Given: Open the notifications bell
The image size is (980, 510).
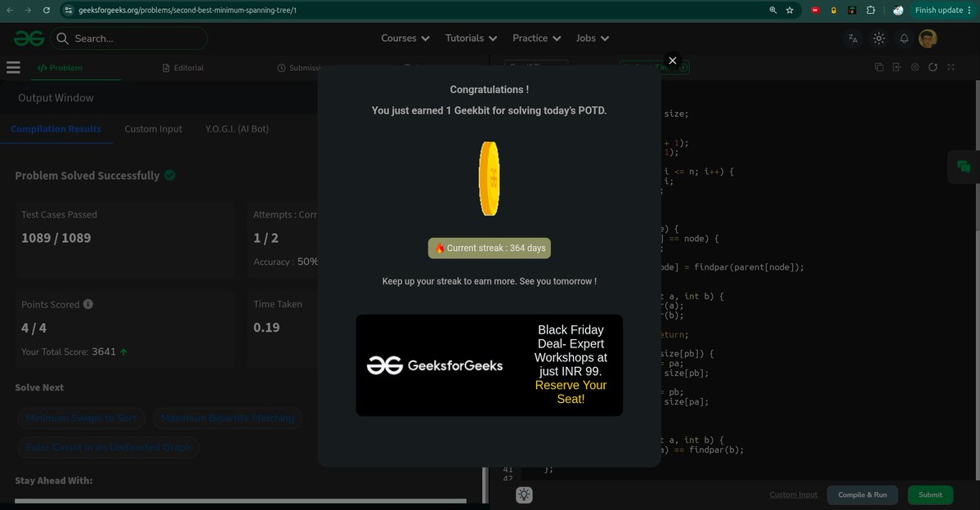Looking at the screenshot, I should pos(904,38).
